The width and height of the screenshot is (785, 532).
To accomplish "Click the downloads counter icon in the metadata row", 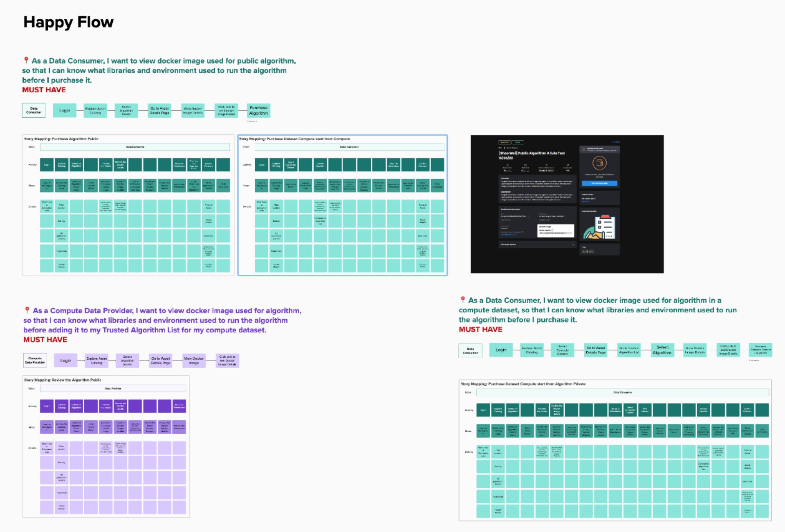I will (568, 165).
